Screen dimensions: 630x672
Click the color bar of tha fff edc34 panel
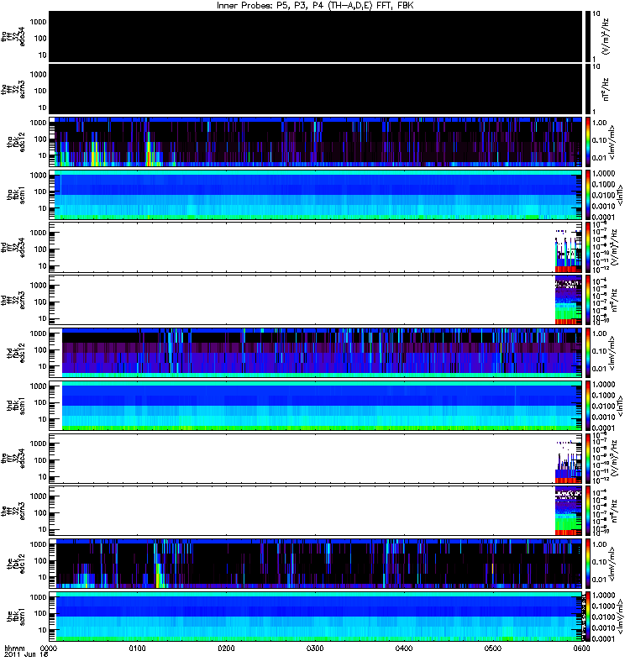pos(588,36)
